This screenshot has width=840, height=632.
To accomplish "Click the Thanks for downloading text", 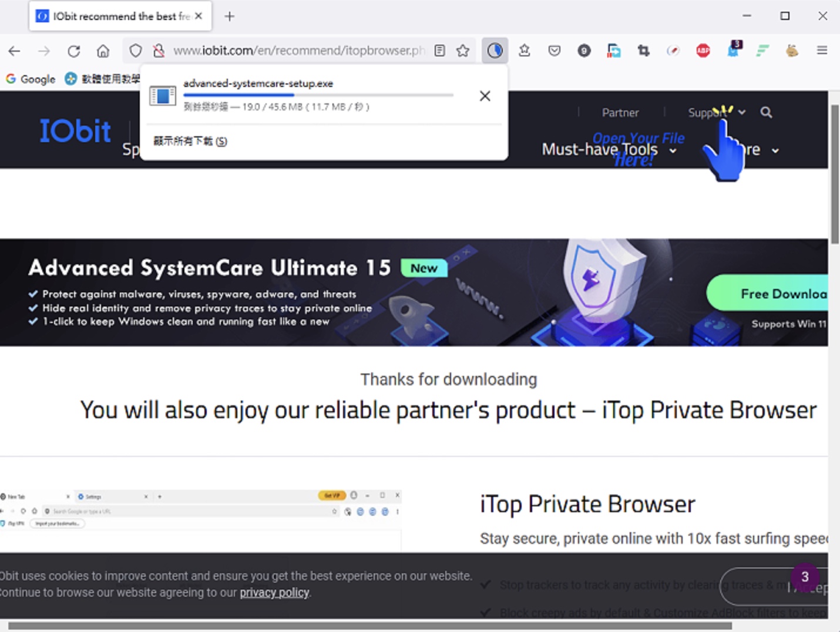I will (x=449, y=379).
